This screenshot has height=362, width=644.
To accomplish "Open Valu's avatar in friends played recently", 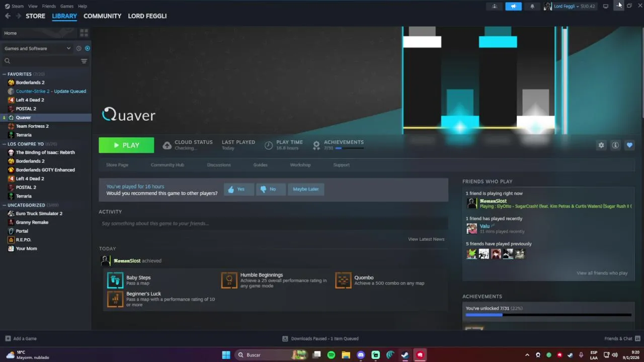I will [x=471, y=228].
